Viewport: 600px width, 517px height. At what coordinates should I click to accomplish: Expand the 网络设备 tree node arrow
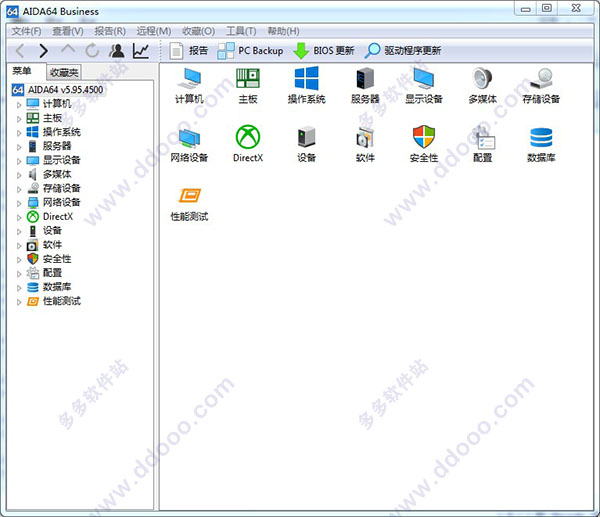[x=19, y=203]
